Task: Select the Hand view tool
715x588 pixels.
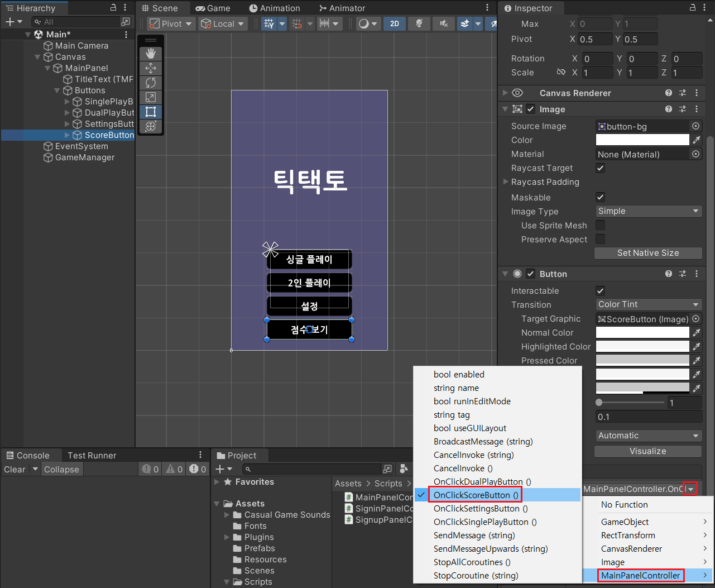Action: click(151, 54)
